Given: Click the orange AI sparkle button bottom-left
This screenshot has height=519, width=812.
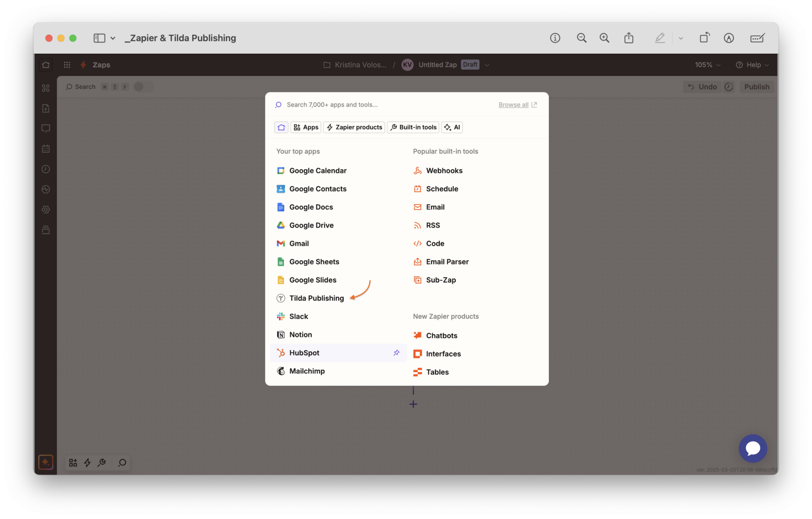Looking at the screenshot, I should coord(45,462).
